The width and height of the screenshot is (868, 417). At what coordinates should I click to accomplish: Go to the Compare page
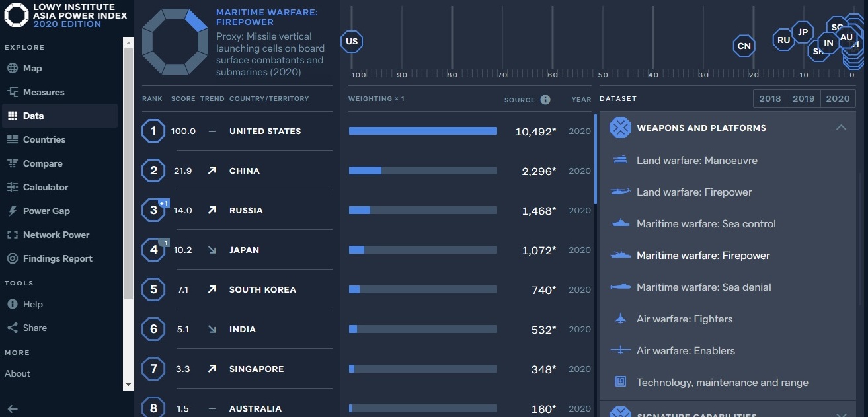point(42,163)
